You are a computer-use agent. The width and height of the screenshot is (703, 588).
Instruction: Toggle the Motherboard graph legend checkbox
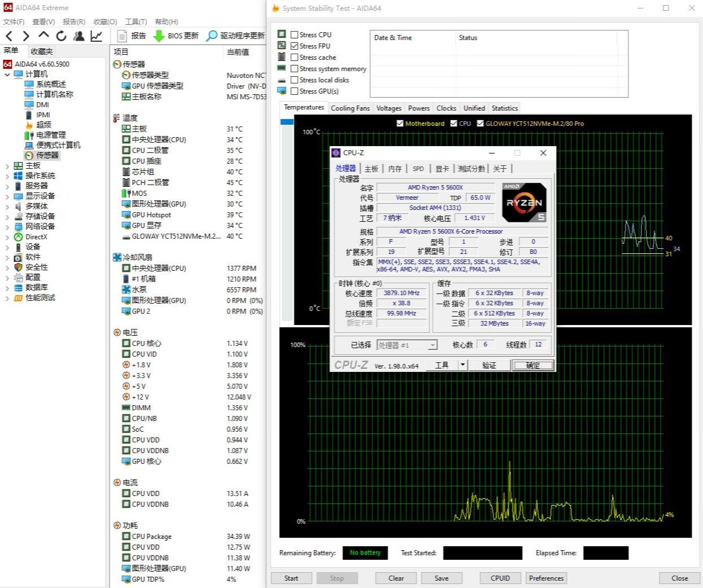[400, 124]
